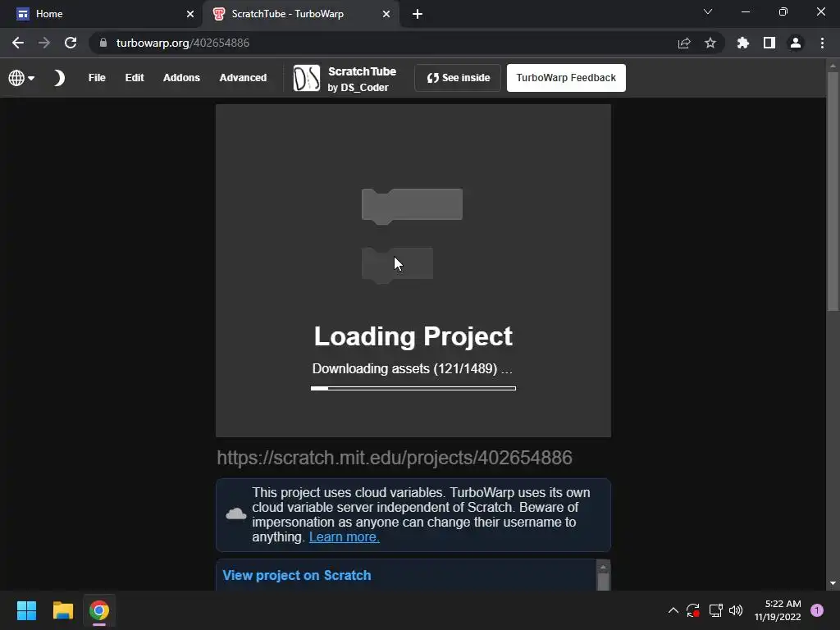This screenshot has height=630, width=840.
Task: Bookmark this page with the star
Action: point(710,43)
